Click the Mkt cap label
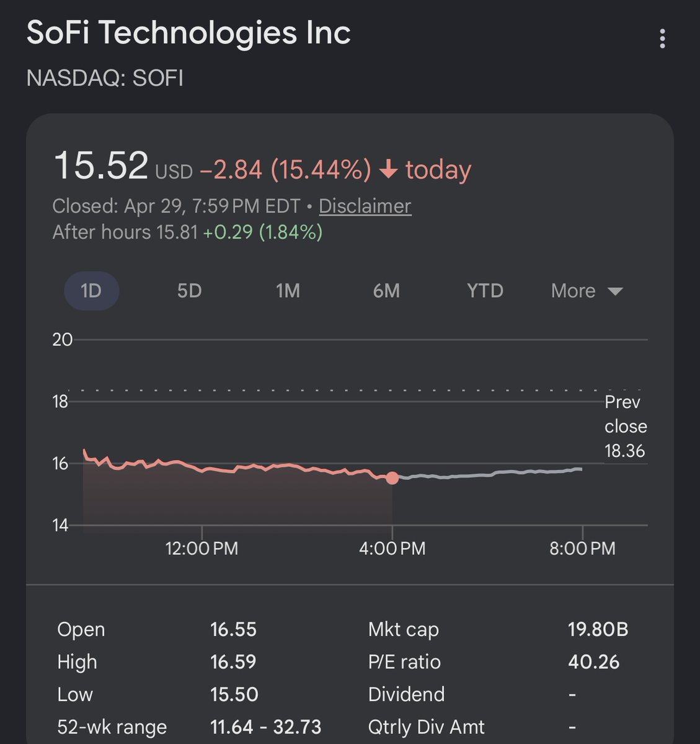The height and width of the screenshot is (744, 700). click(403, 630)
